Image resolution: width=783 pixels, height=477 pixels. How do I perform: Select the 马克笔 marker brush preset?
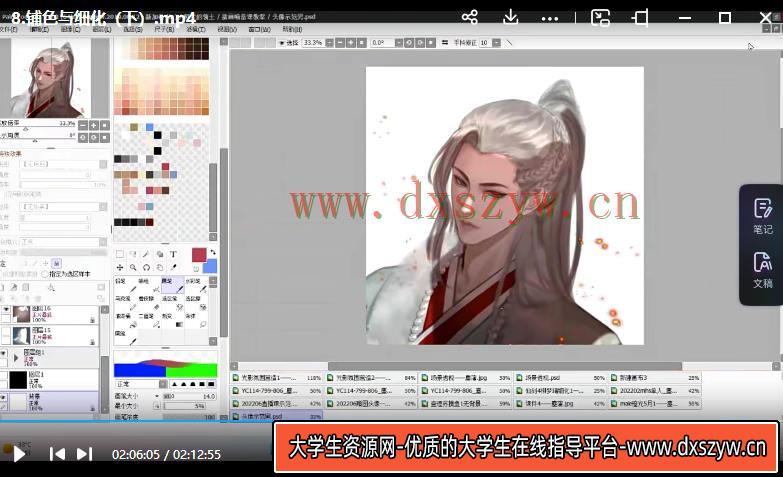(x=126, y=303)
